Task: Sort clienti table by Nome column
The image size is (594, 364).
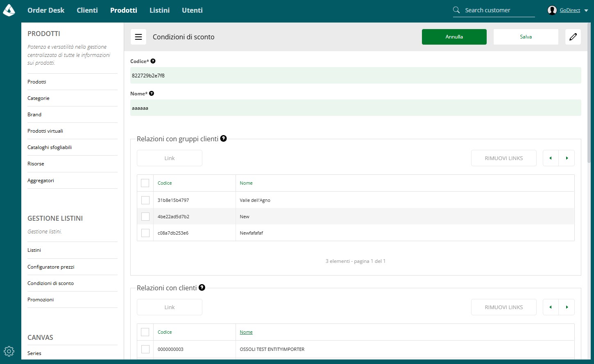Action: 246,332
